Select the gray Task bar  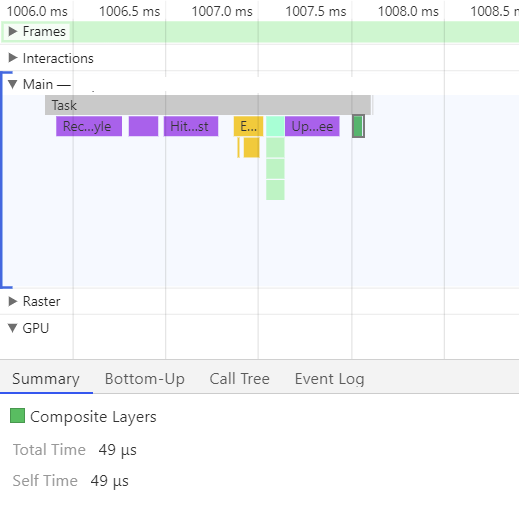pos(208,105)
